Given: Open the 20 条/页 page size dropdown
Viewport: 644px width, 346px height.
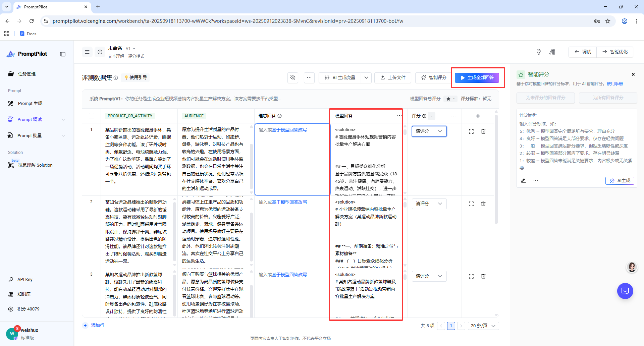Looking at the screenshot, I should point(483,326).
